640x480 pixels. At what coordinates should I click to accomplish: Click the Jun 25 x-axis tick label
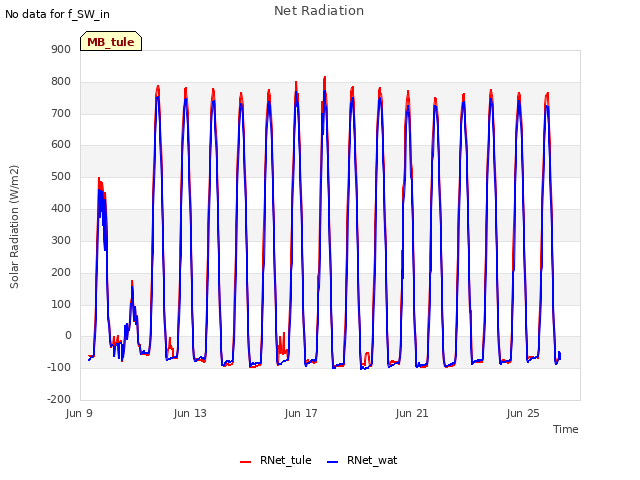pyautogui.click(x=523, y=413)
